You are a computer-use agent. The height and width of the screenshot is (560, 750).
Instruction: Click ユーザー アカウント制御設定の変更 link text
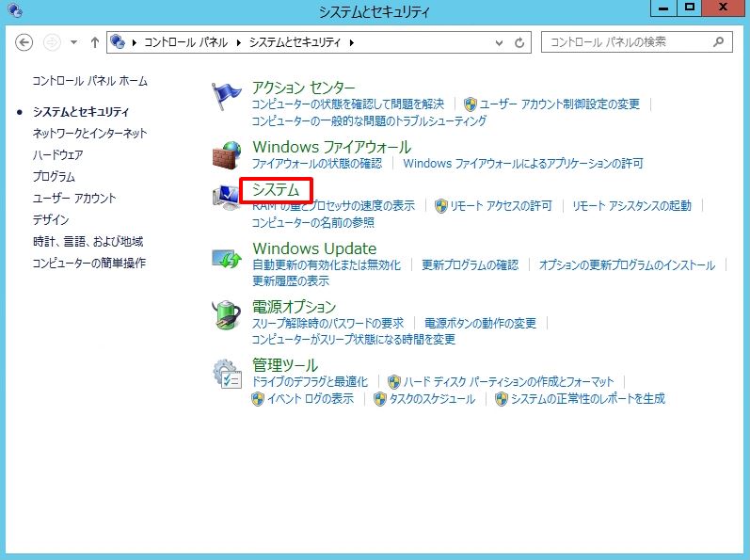click(560, 104)
